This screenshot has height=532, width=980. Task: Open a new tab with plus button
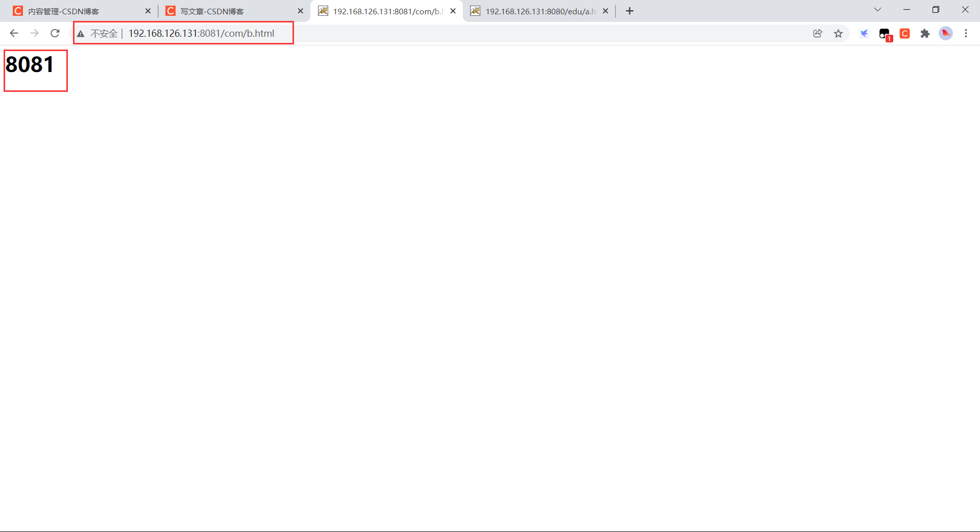[630, 11]
